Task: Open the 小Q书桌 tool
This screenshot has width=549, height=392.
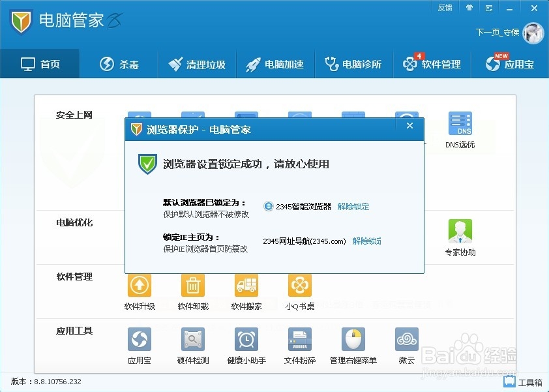Action: click(300, 292)
